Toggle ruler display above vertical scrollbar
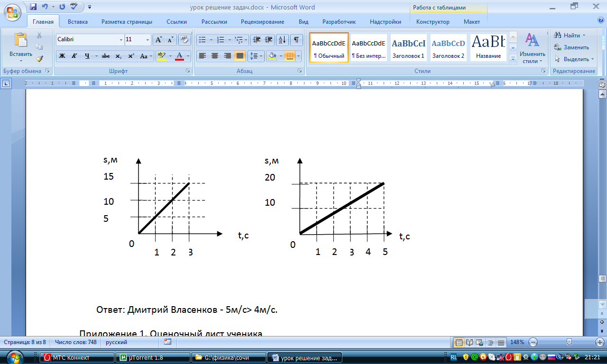607x364 pixels. pyautogui.click(x=603, y=85)
